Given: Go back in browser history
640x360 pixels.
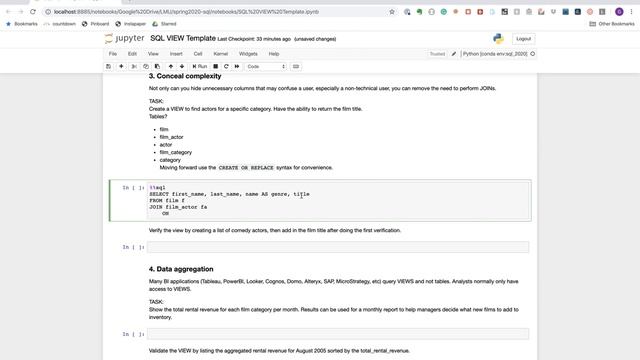Looking at the screenshot, I should (x=8, y=12).
